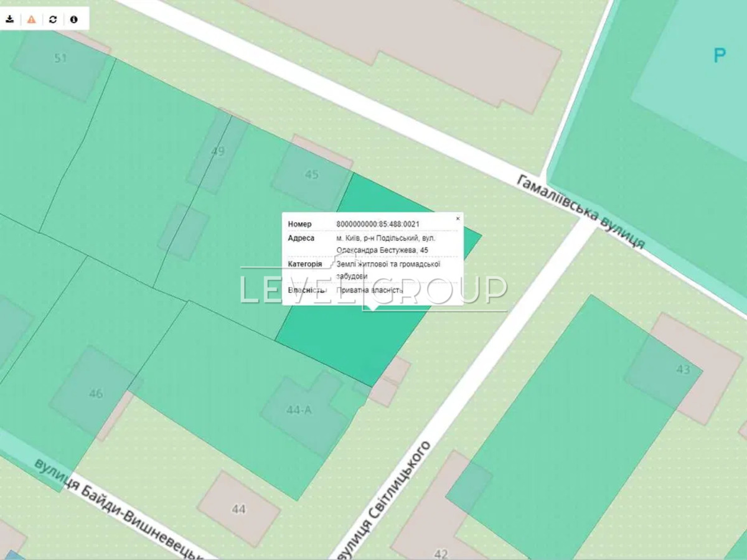The image size is (747, 560).
Task: Click the orange warning triangle icon
Action: [x=31, y=19]
